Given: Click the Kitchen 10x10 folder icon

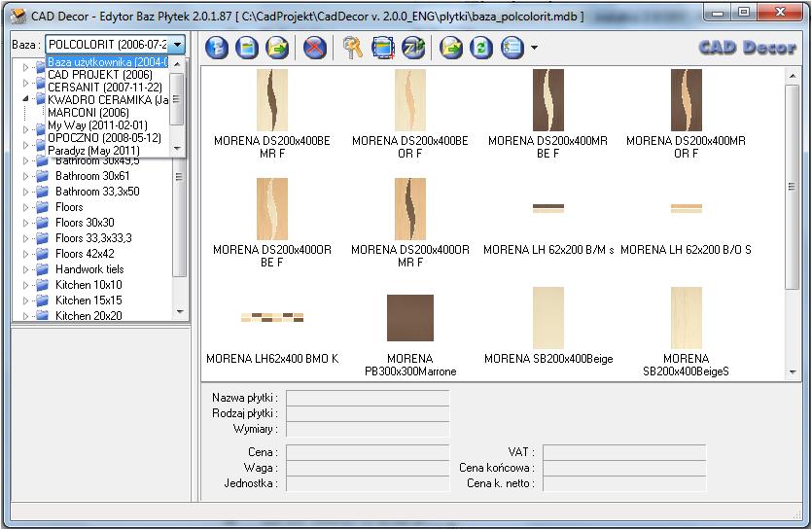Looking at the screenshot, I should click(x=43, y=285).
